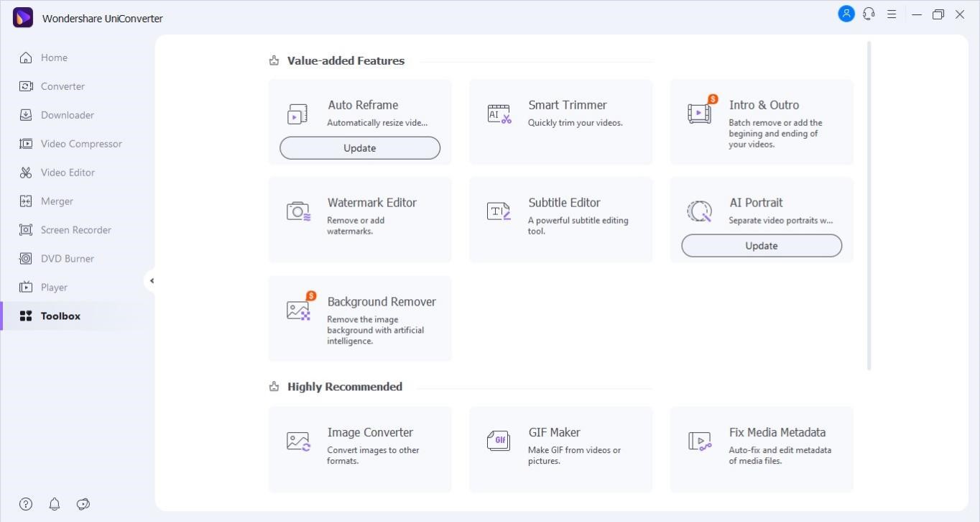Click the Converter sidebar icon
The width and height of the screenshot is (980, 522).
pos(26,86)
